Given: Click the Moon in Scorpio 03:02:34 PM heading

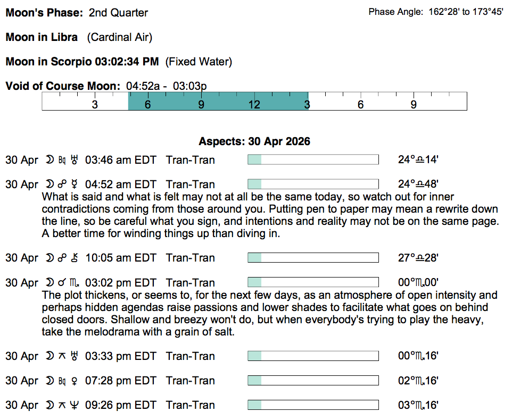Looking at the screenshot, I should [x=82, y=62].
